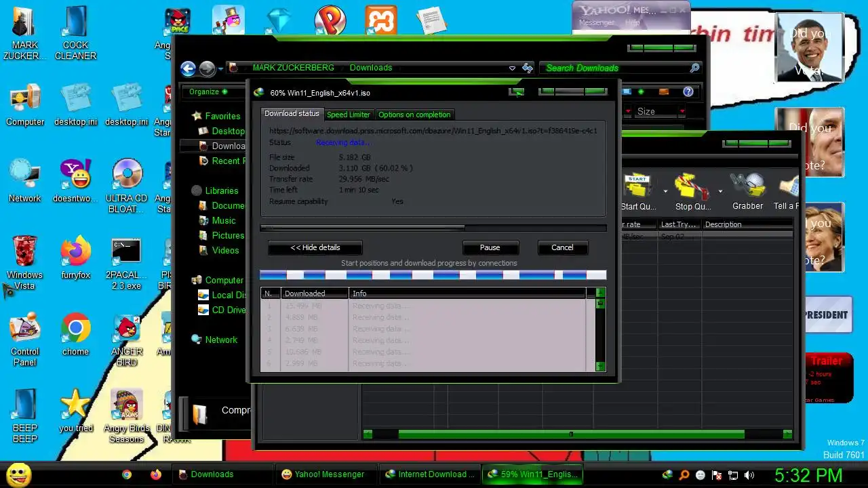This screenshot has width=868, height=488.
Task: Cancel the Win11 ISO download
Action: (x=562, y=247)
